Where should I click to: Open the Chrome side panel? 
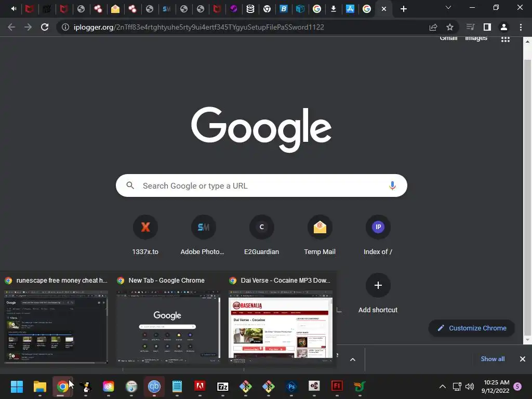[x=487, y=27]
